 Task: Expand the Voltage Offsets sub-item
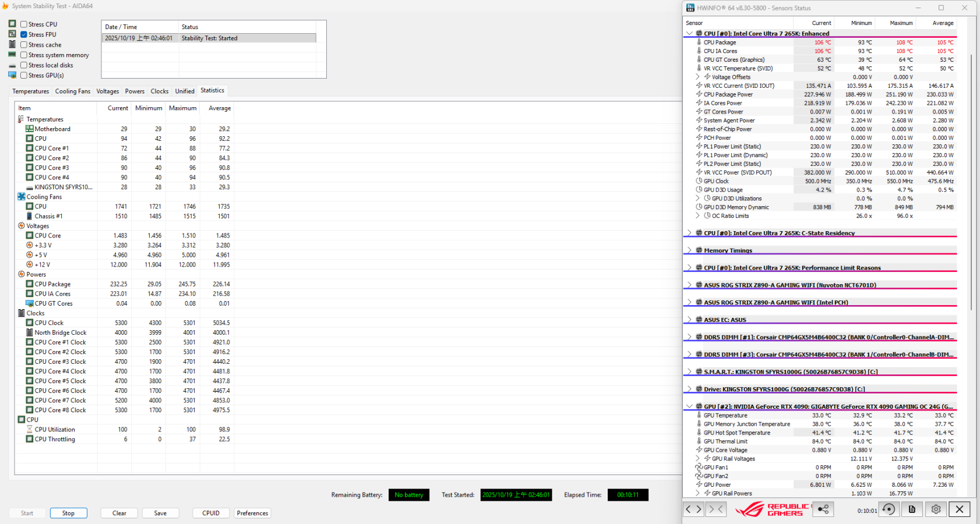pos(697,77)
